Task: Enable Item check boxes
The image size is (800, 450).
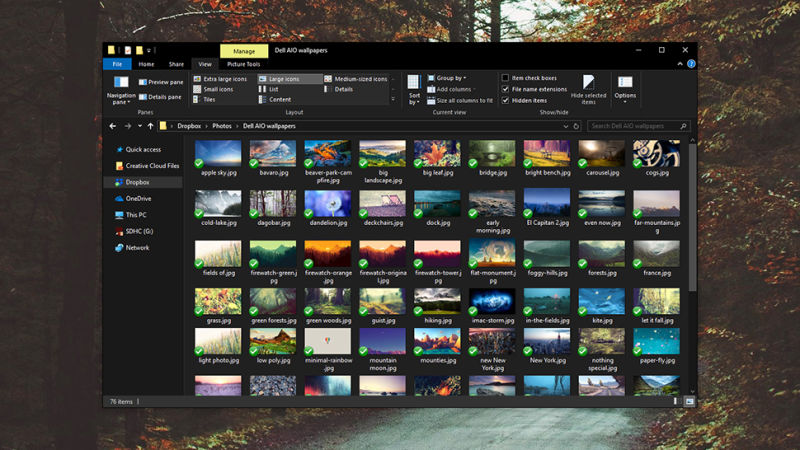Action: tap(506, 78)
